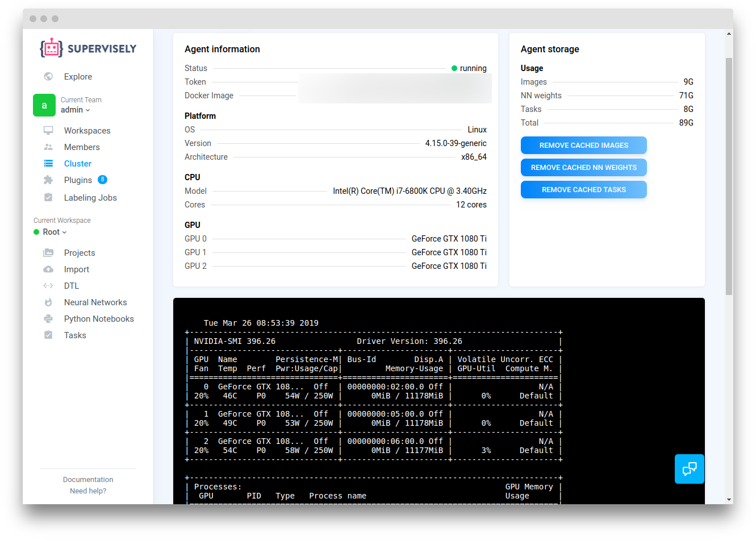The height and width of the screenshot is (544, 756).
Task: Click the Labeling Jobs checklist icon
Action: coord(48,198)
